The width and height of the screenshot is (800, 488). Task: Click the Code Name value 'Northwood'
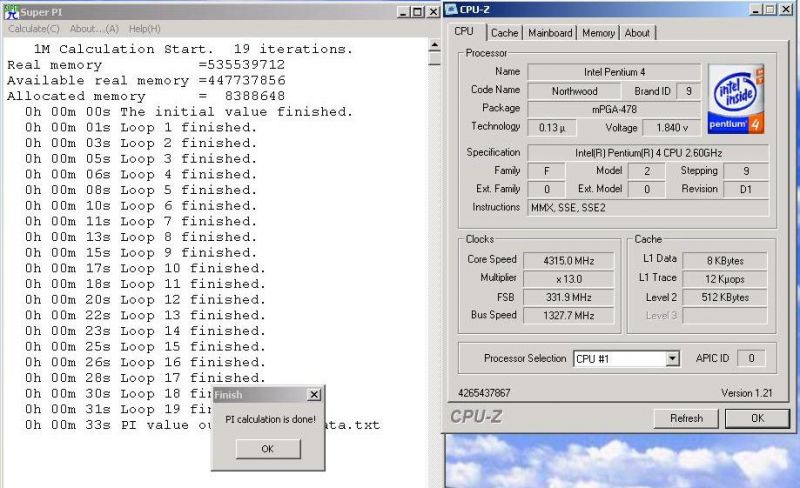574,91
